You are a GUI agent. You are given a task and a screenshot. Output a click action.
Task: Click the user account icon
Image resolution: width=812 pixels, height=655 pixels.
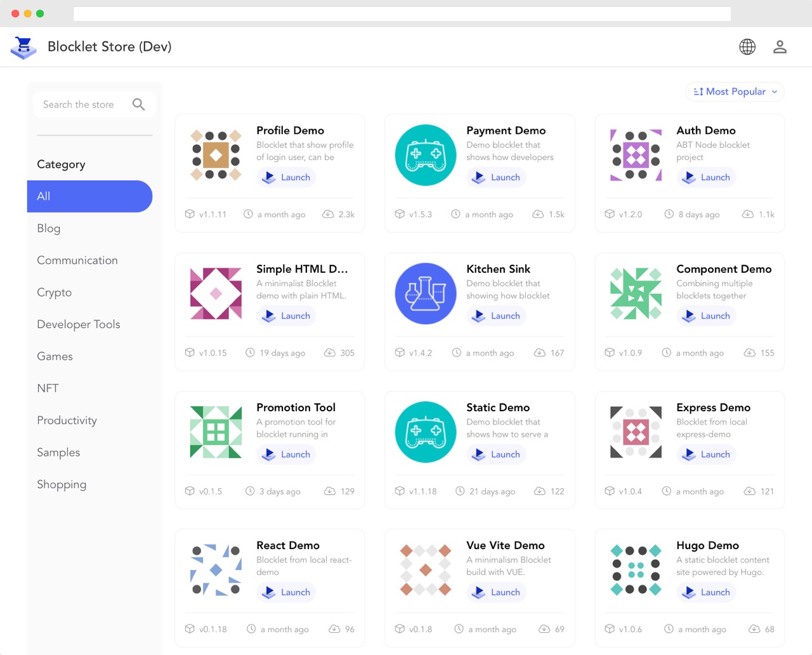[x=780, y=46]
